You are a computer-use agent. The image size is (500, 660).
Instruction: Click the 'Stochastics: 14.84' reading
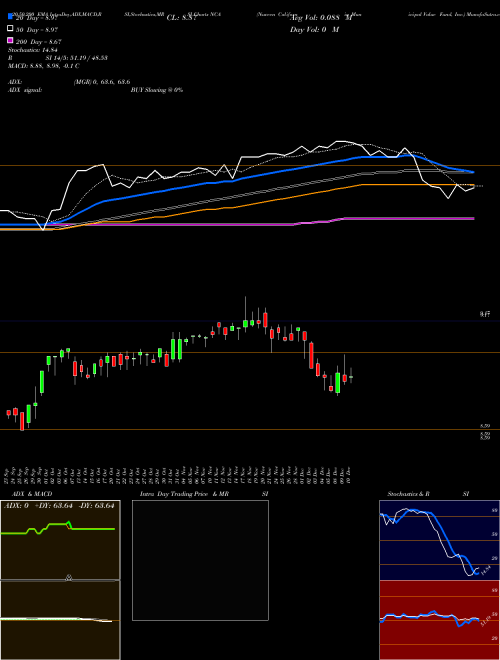[x=32, y=50]
